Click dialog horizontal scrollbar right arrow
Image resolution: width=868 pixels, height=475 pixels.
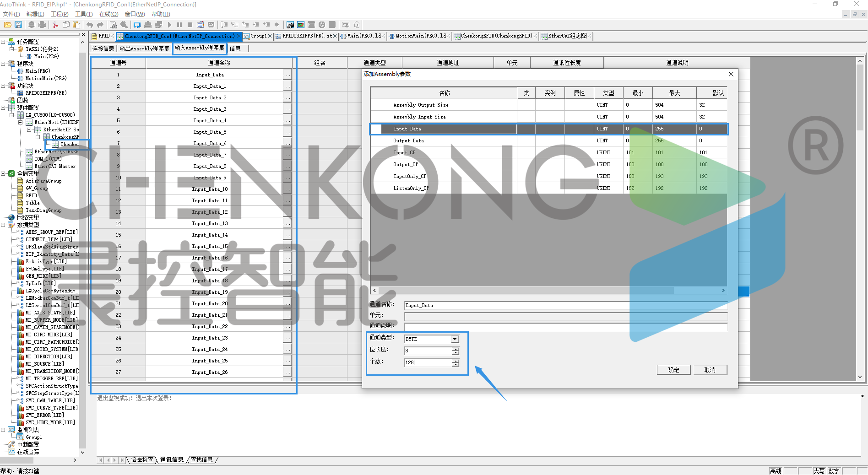coord(723,291)
